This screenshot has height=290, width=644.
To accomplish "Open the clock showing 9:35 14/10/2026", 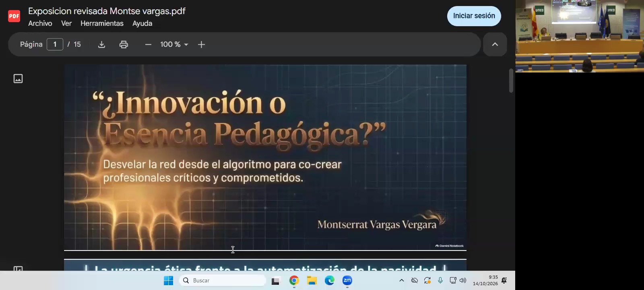I will click(x=485, y=280).
